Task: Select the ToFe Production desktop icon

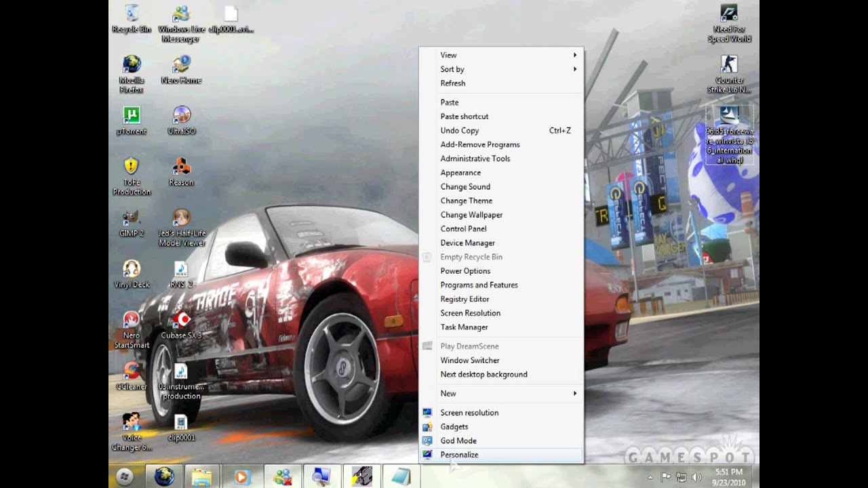Action: point(132,176)
